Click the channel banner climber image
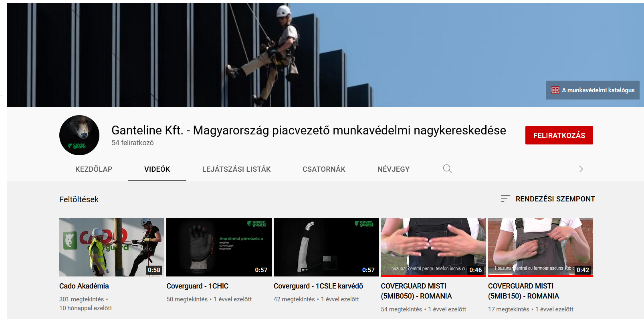This screenshot has height=319, width=644. tap(325, 55)
